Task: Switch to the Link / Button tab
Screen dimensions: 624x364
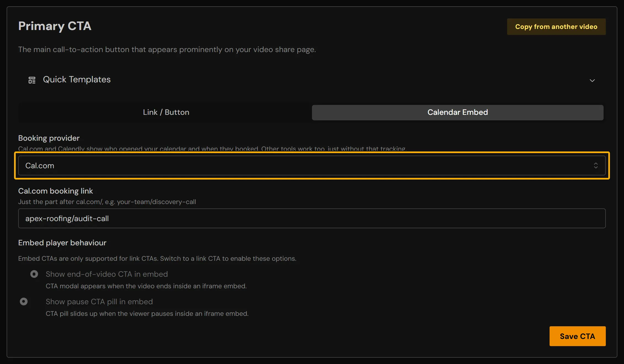Action: 166,112
